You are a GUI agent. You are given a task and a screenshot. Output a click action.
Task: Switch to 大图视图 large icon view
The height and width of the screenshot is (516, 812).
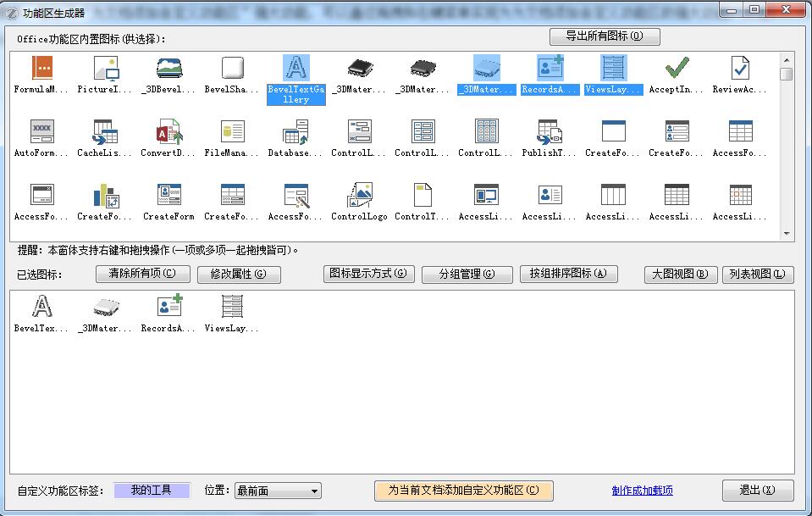point(681,275)
